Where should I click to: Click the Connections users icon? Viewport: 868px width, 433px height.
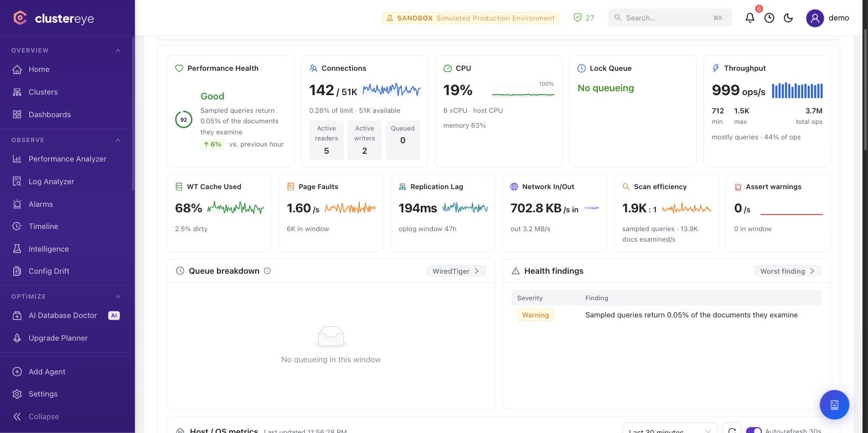[x=313, y=69]
